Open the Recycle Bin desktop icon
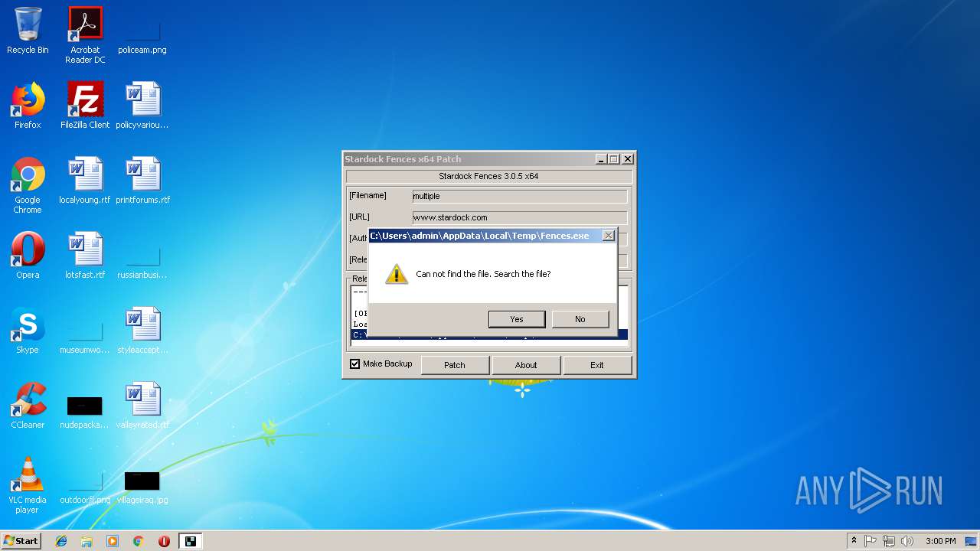 pos(28,31)
